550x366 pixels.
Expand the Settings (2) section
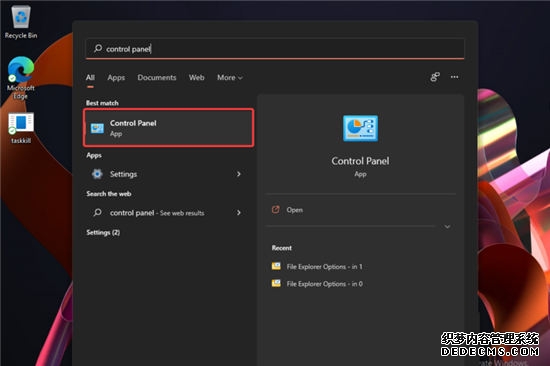pyautogui.click(x=103, y=232)
